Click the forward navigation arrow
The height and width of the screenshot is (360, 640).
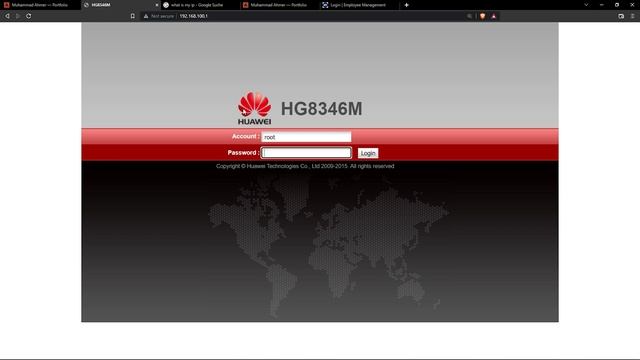(x=18, y=16)
